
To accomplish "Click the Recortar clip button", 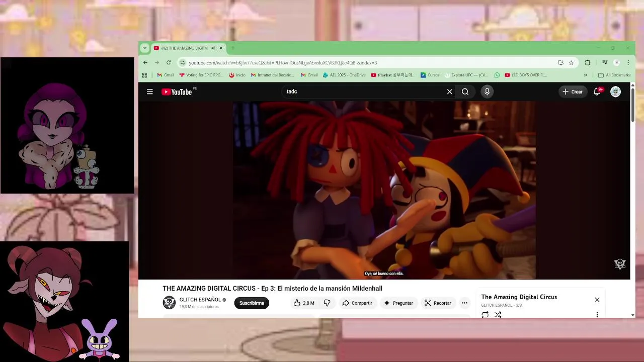I will click(x=438, y=303).
